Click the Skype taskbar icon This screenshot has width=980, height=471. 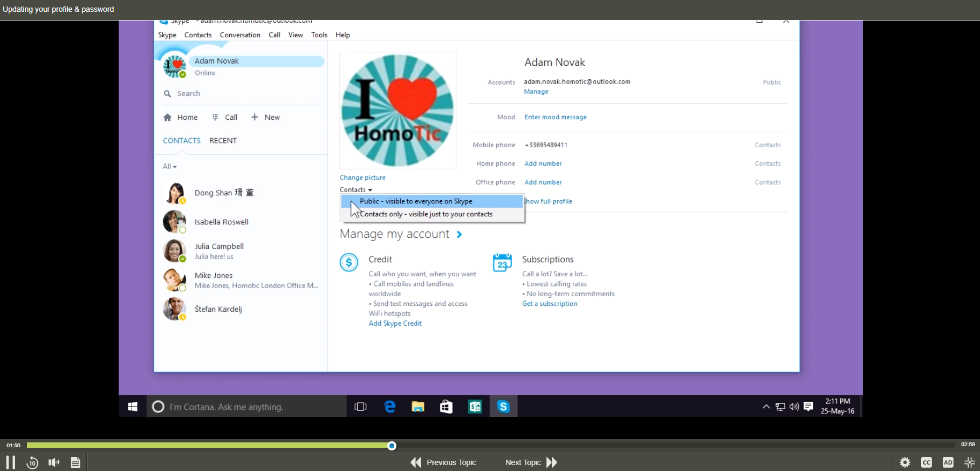[x=503, y=407]
